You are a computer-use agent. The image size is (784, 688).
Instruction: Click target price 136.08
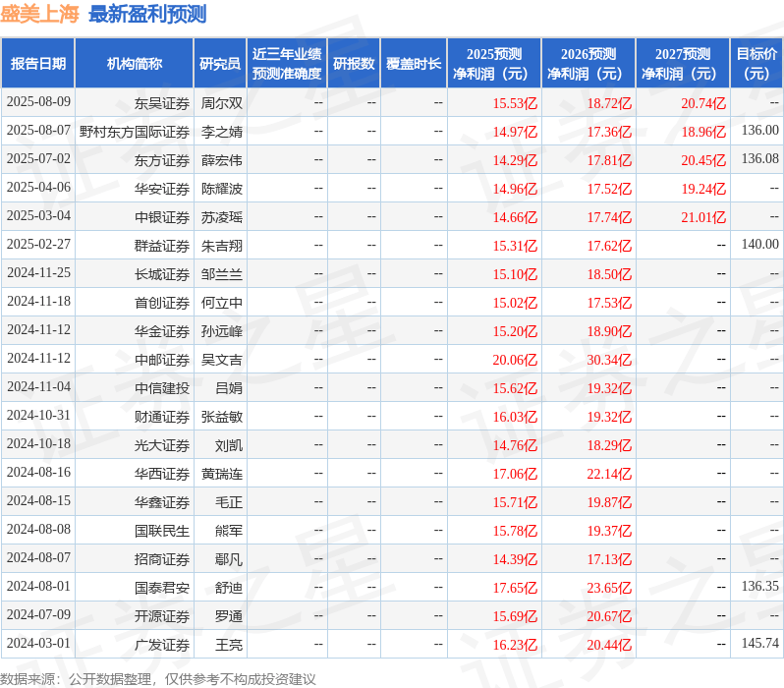pyautogui.click(x=760, y=159)
